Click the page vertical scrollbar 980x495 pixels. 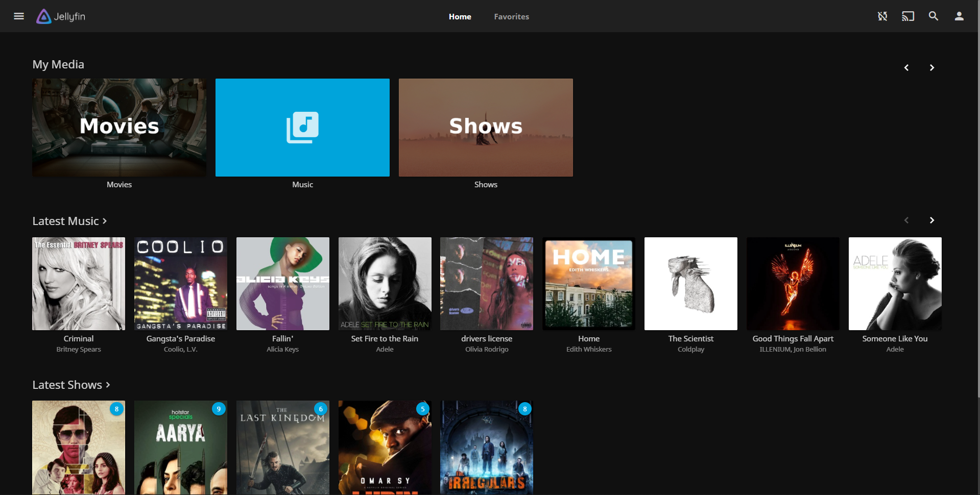(977, 204)
